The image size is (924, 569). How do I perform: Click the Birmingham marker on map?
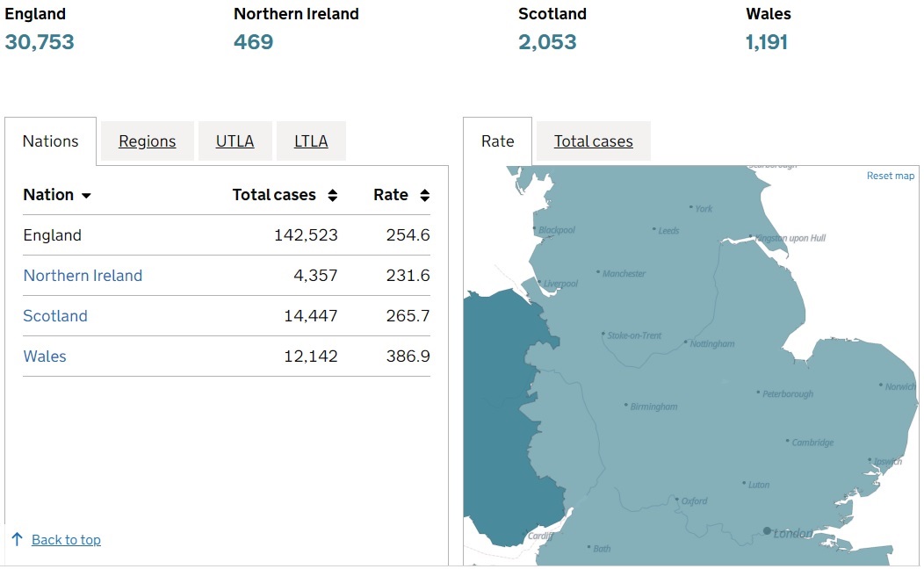point(625,406)
